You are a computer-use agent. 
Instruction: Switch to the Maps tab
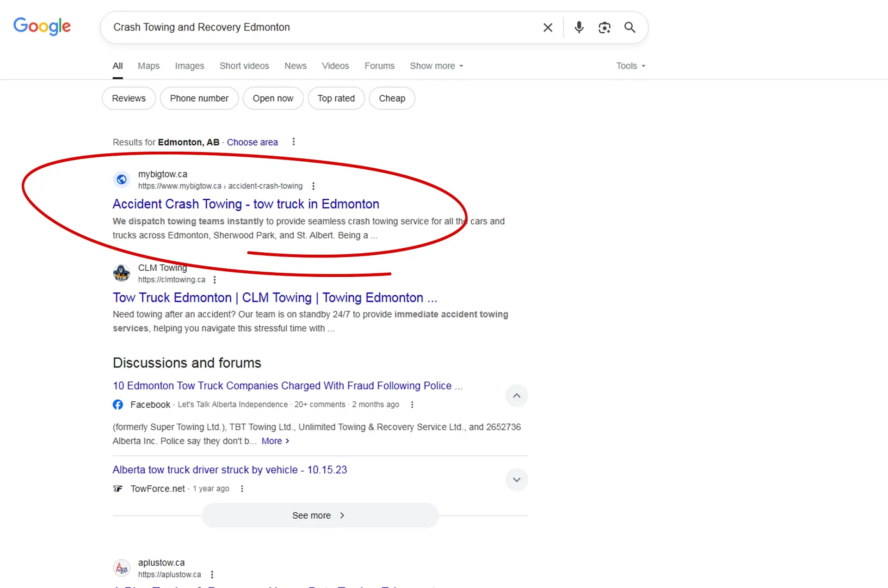(148, 66)
